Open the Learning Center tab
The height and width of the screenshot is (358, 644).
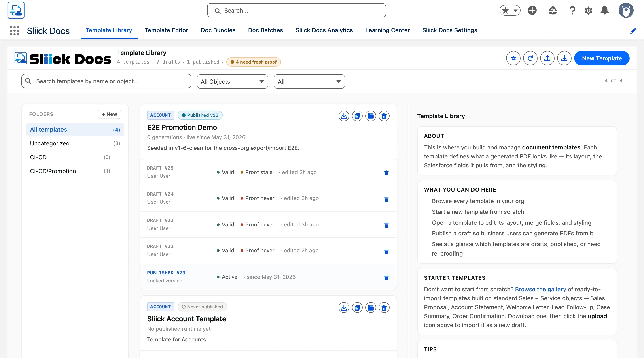[387, 30]
